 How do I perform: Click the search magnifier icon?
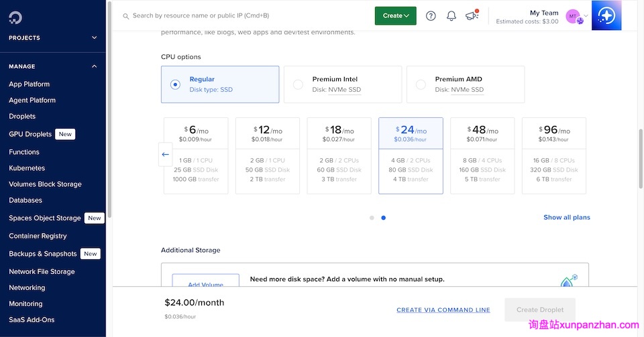125,15
